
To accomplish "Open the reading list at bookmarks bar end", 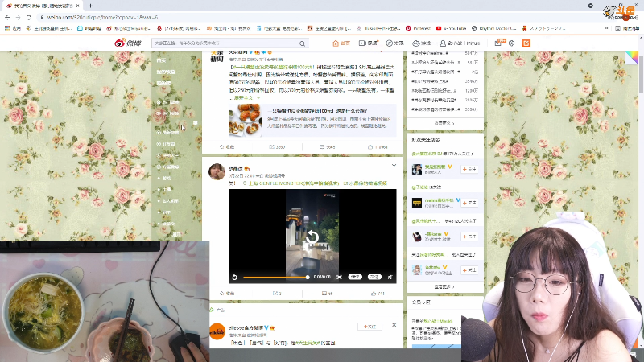I will pyautogui.click(x=626, y=28).
